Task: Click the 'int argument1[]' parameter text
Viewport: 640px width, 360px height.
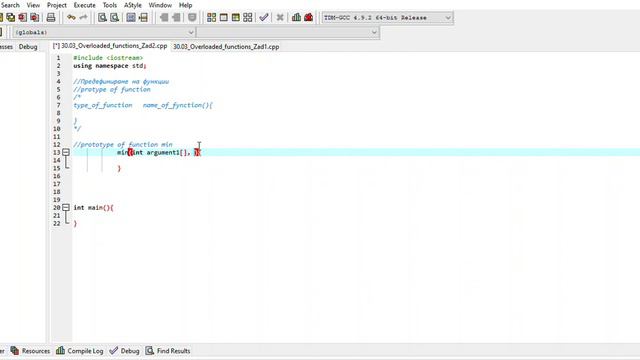Action: point(160,152)
